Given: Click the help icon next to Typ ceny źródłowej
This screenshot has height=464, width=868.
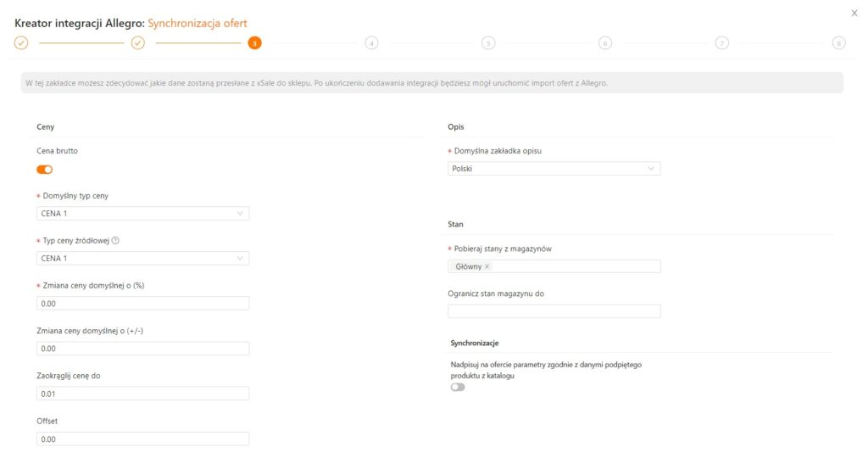Looking at the screenshot, I should pyautogui.click(x=115, y=241).
